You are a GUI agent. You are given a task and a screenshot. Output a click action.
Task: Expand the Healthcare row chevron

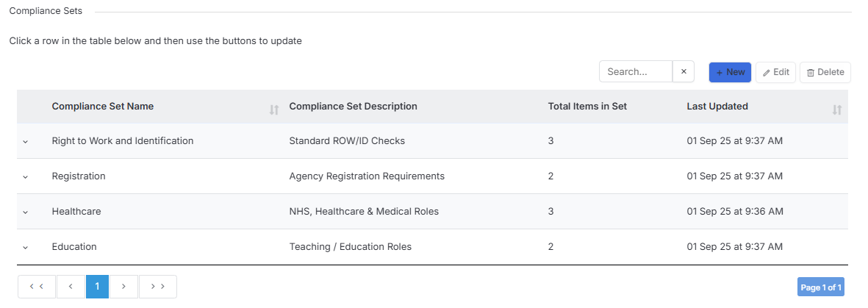coord(25,212)
